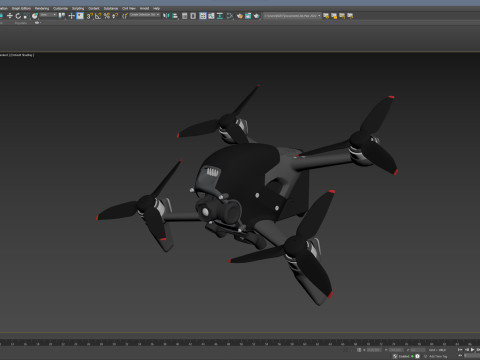Select the Select and Move tool

tap(10, 16)
